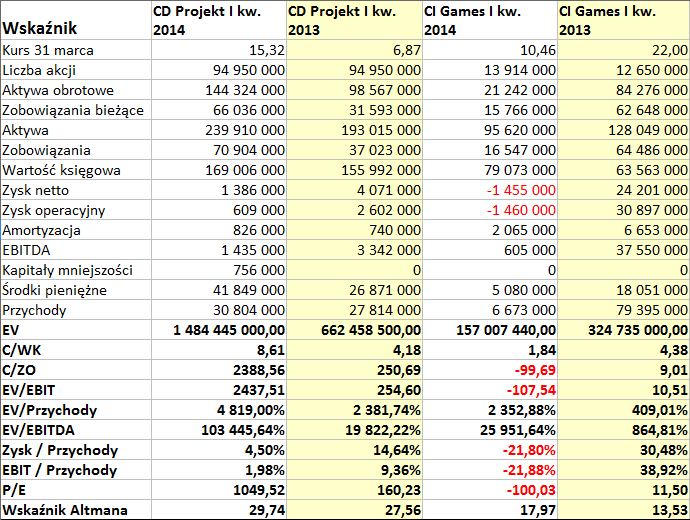Viewport: 690px width, 520px height.
Task: Select the cell 6 653 000
Action: click(624, 230)
